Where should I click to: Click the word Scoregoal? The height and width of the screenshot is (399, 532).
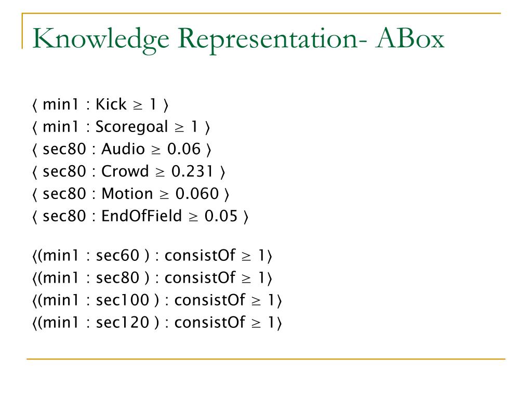(x=131, y=127)
